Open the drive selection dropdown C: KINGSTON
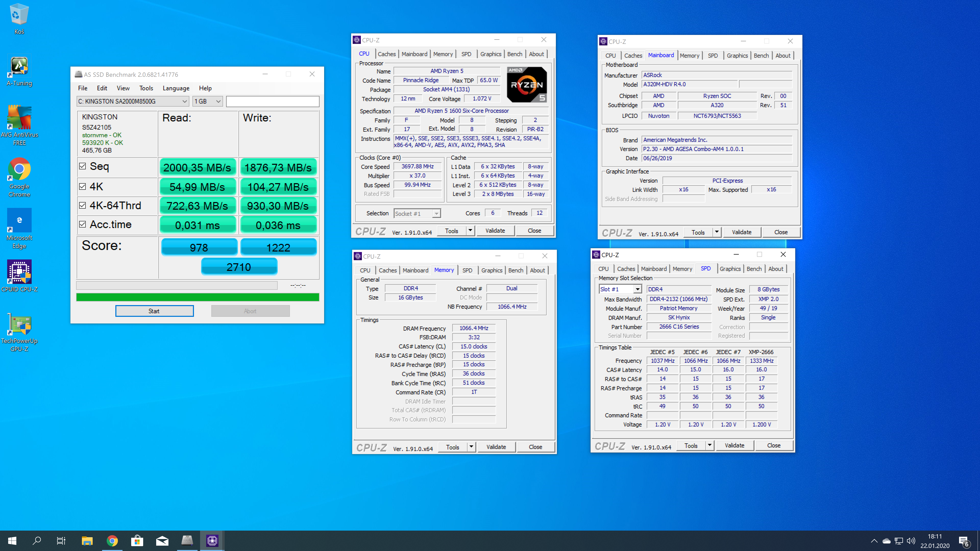Image resolution: width=980 pixels, height=551 pixels. (133, 101)
